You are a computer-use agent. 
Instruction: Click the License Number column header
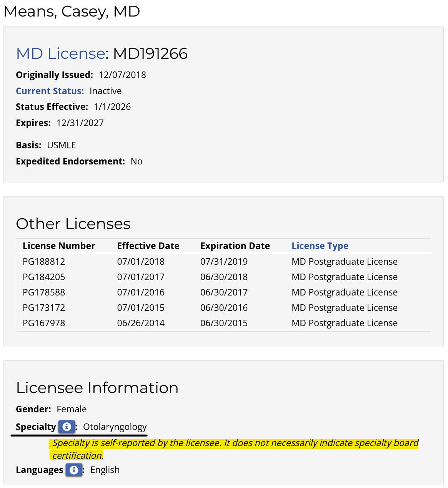59,246
